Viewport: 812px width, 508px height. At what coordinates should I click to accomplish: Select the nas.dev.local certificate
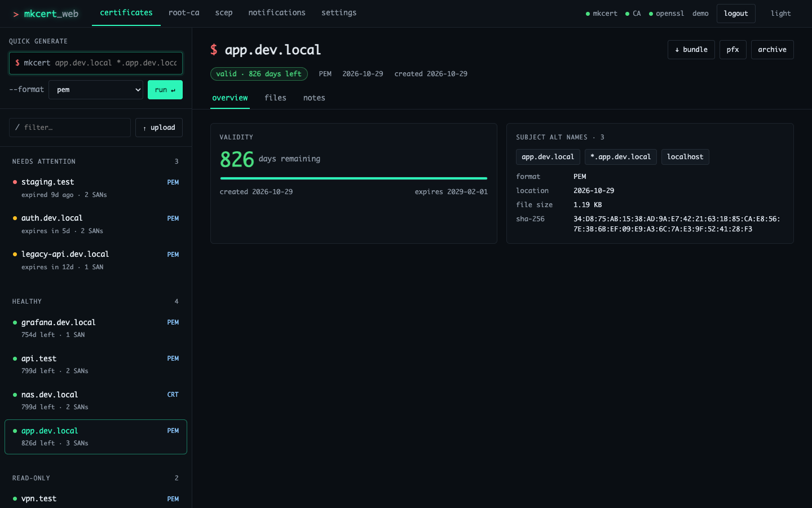(96, 400)
